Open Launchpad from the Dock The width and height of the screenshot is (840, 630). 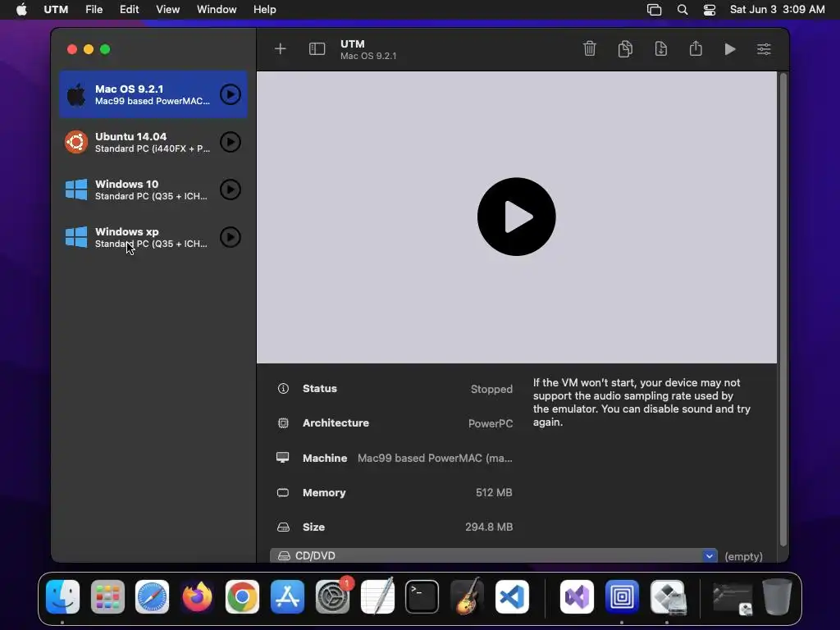coord(107,596)
